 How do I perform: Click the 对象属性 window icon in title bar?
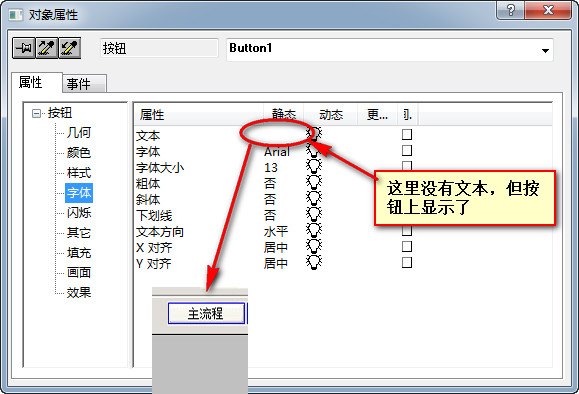tap(16, 15)
